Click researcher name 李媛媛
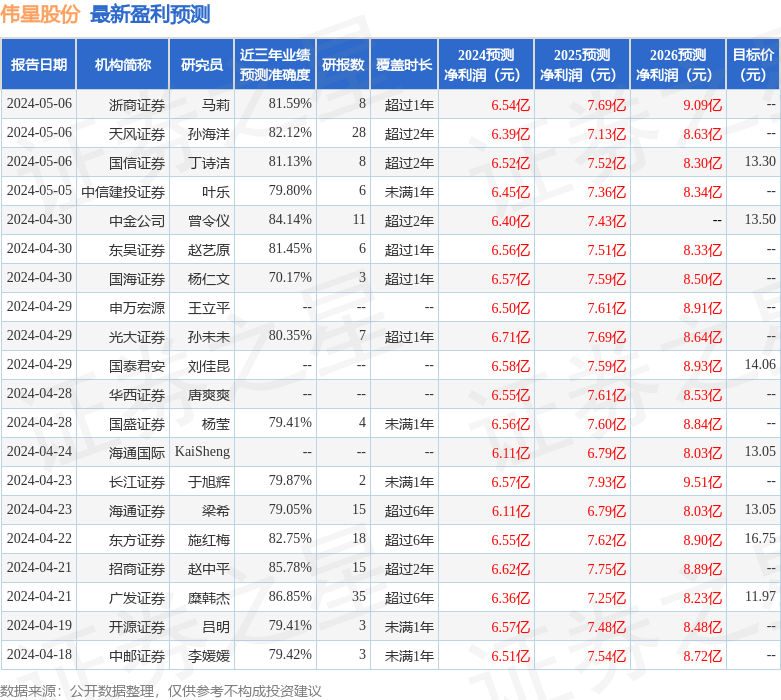 click(x=209, y=656)
